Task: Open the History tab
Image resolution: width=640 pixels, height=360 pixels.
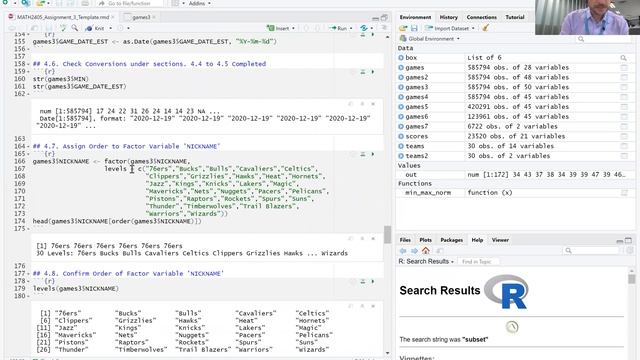Action: [449, 17]
